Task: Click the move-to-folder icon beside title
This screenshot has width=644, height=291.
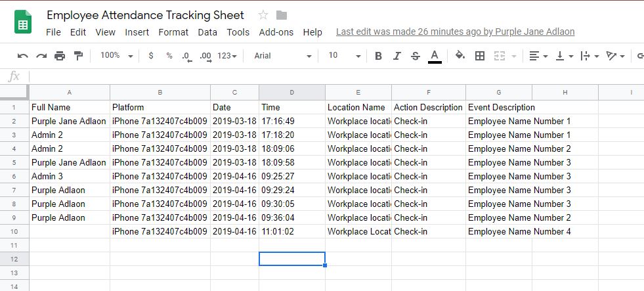Action: (x=282, y=16)
